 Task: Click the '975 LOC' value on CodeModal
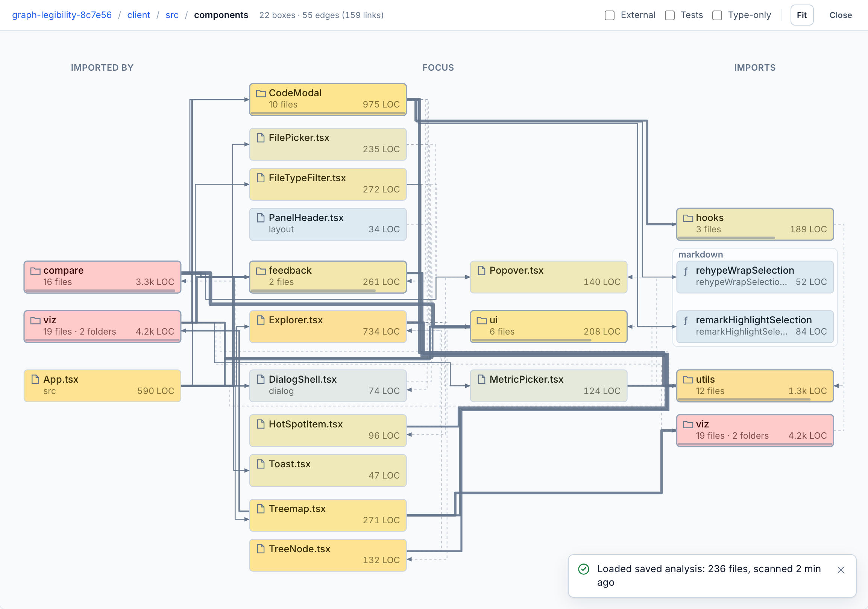(381, 105)
